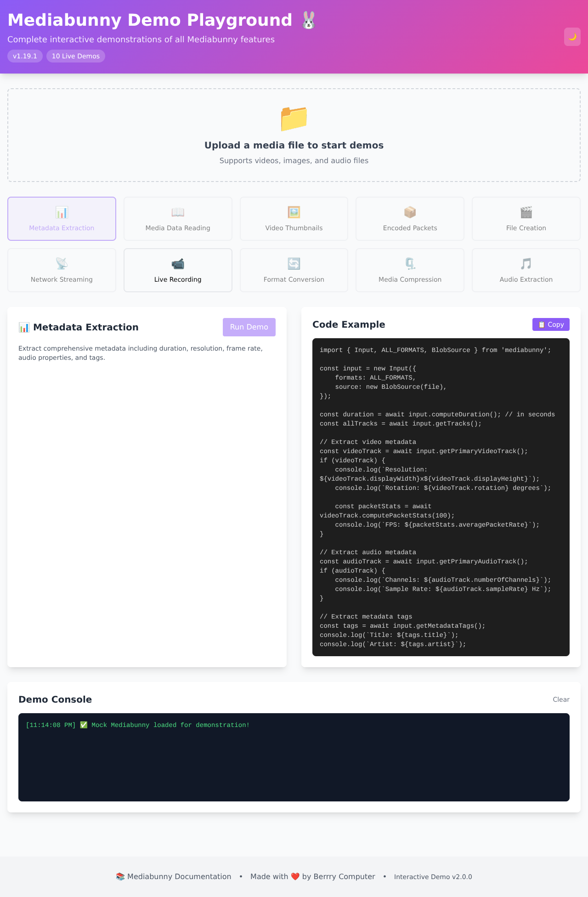Select the Metadata Extraction chart icon
The image size is (588, 897).
point(62,212)
